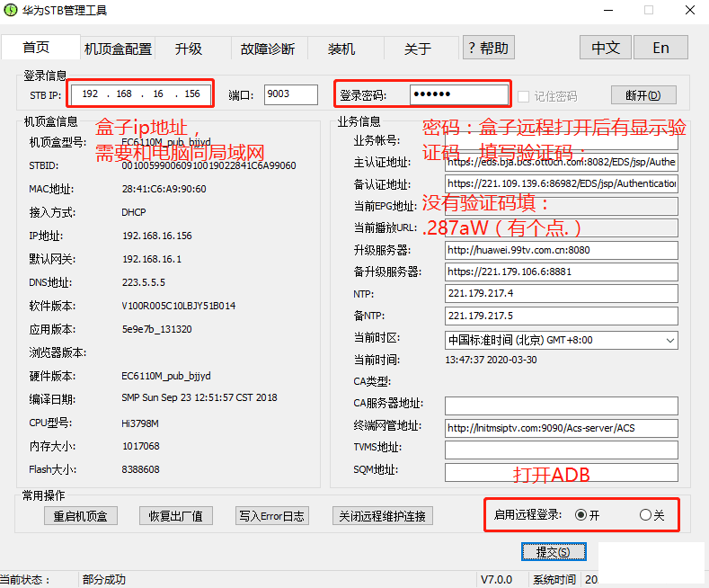Click the STBID value text

(208, 165)
